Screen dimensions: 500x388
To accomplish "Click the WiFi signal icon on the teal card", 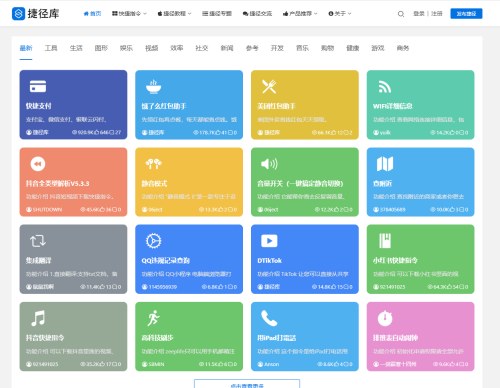I will tap(385, 87).
